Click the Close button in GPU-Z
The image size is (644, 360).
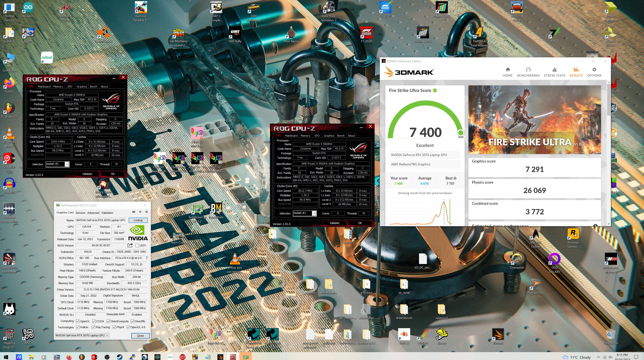(140, 336)
